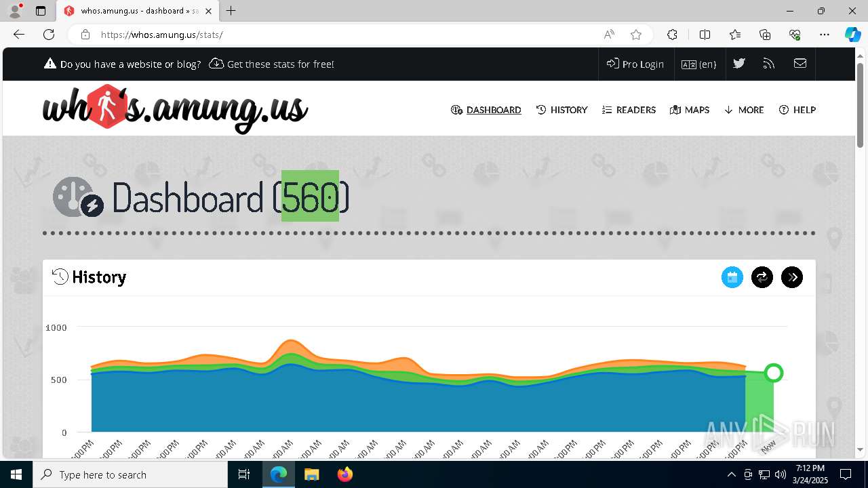The height and width of the screenshot is (488, 868).
Task: Open Firefox from the taskbar
Action: [345, 474]
